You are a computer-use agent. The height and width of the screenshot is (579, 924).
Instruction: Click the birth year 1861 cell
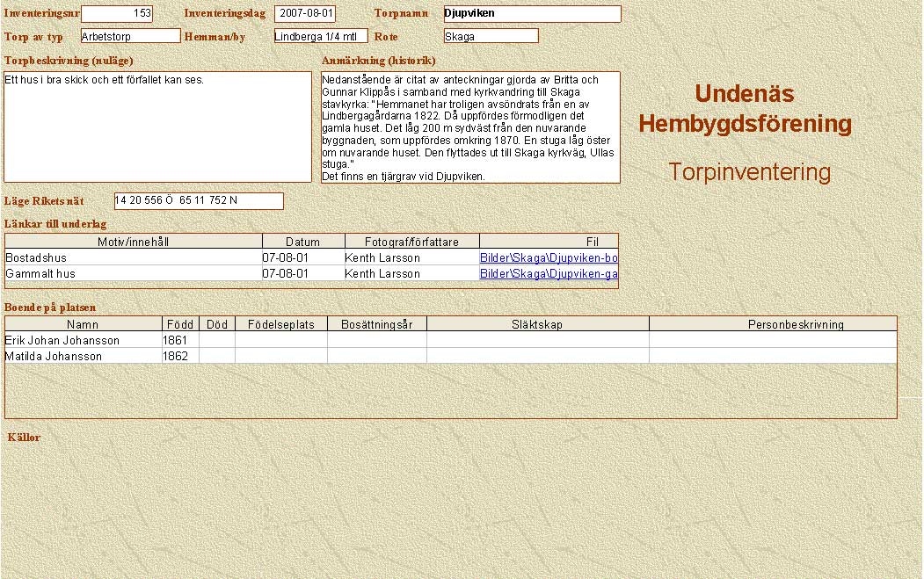click(x=179, y=341)
